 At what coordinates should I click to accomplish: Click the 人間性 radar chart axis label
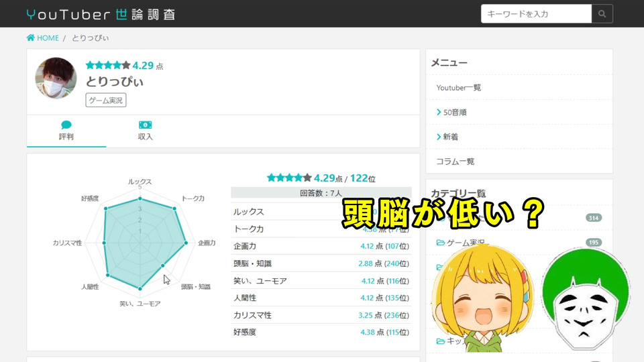(x=90, y=287)
